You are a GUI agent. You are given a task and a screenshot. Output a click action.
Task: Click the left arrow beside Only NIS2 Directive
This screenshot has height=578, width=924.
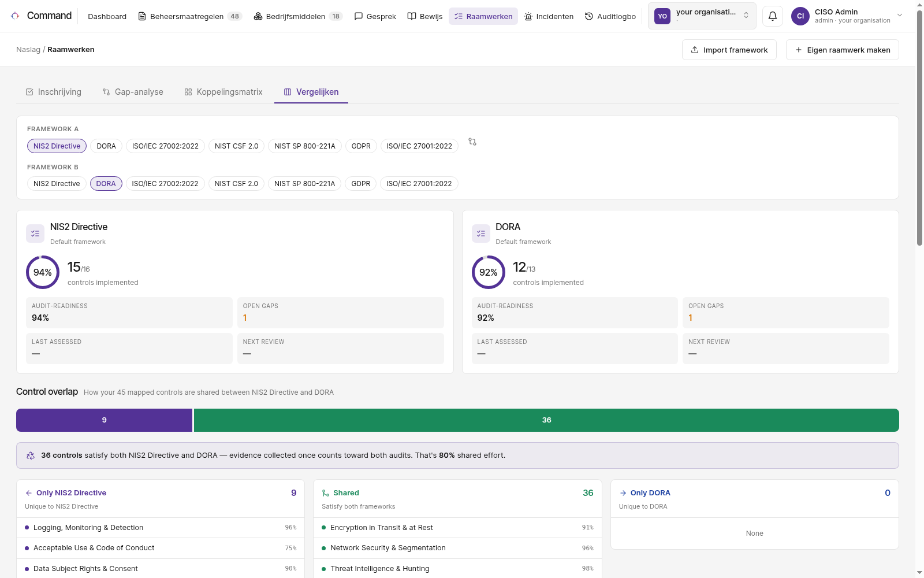click(x=29, y=493)
